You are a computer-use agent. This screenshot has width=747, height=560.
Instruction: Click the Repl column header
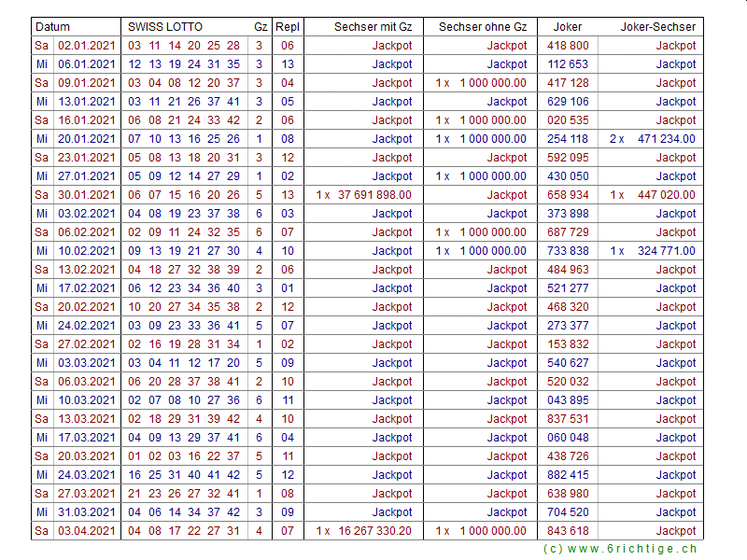[288, 27]
